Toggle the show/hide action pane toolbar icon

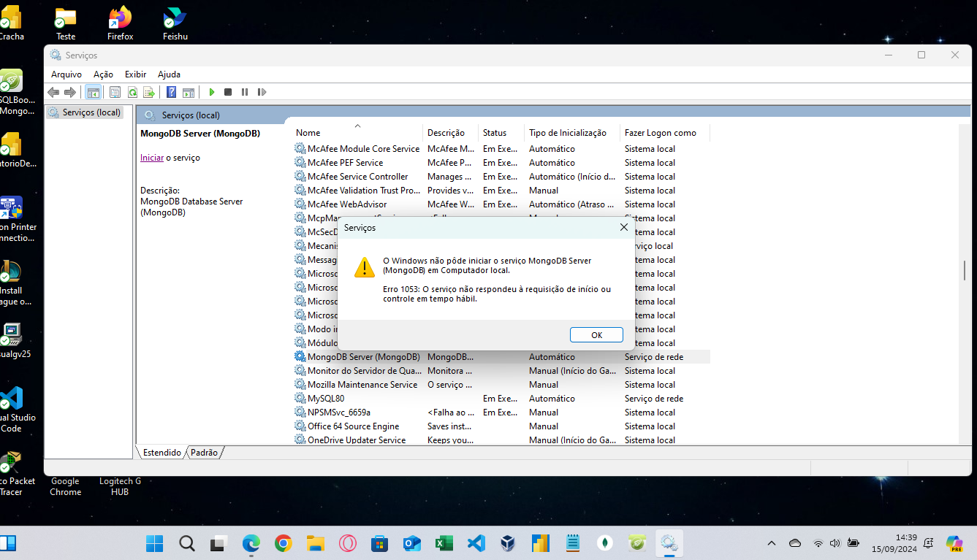click(189, 92)
